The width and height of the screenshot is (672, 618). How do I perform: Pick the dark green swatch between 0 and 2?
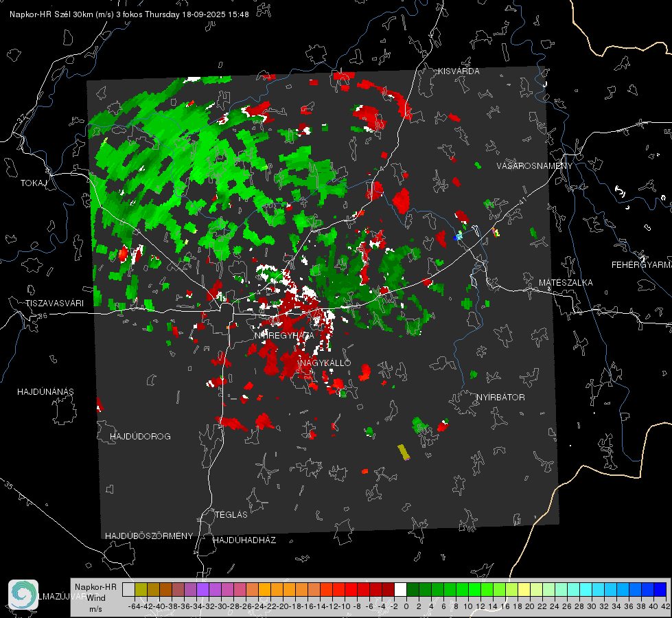tap(413, 589)
